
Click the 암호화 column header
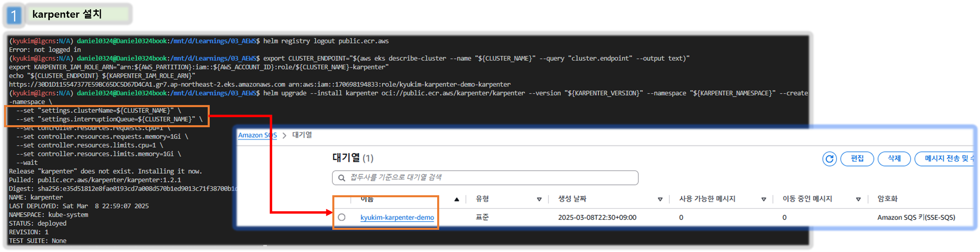pos(888,199)
